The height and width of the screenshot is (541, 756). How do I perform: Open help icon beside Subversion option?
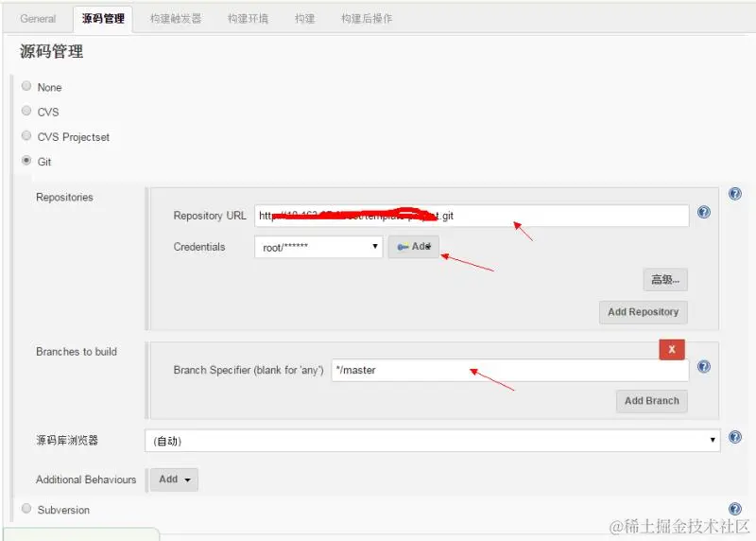pyautogui.click(x=735, y=509)
